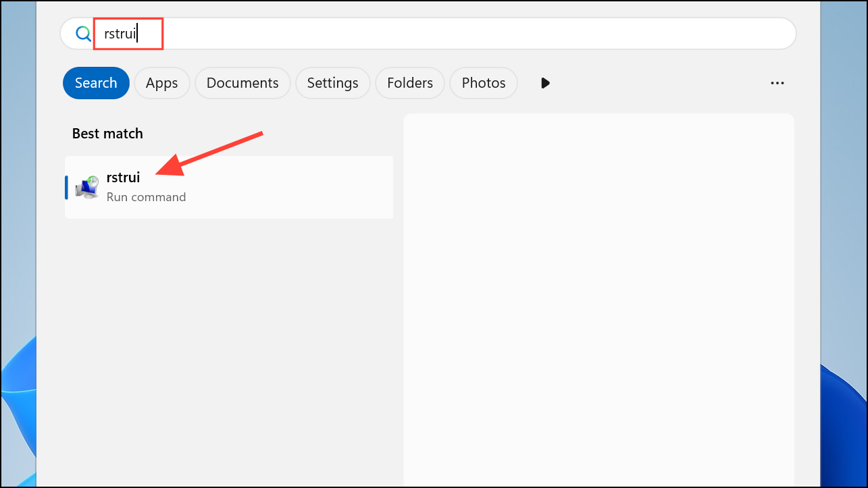Filter results by Documents
The image size is (868, 488).
[x=242, y=83]
